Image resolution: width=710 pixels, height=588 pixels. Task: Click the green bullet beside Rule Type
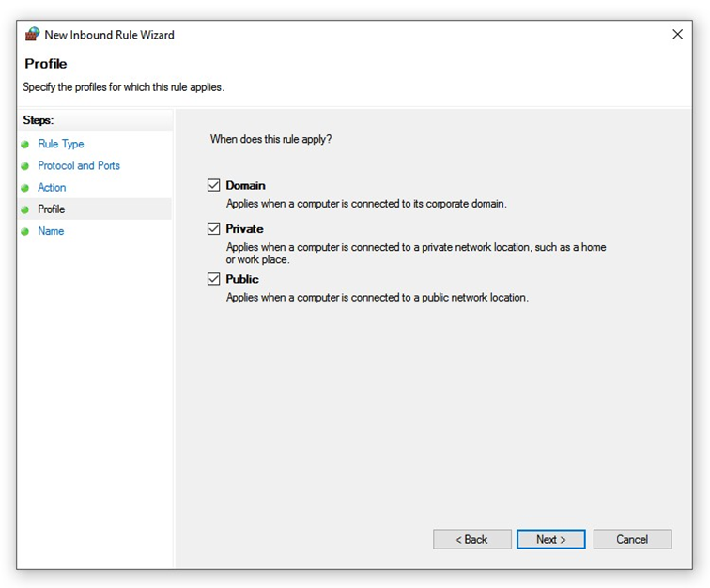[25, 144]
